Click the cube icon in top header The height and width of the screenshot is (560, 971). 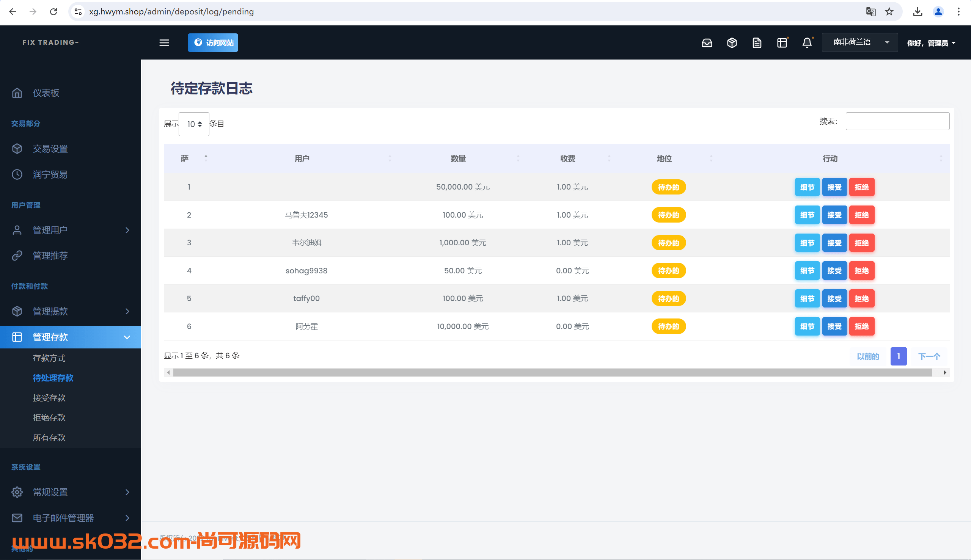[732, 43]
